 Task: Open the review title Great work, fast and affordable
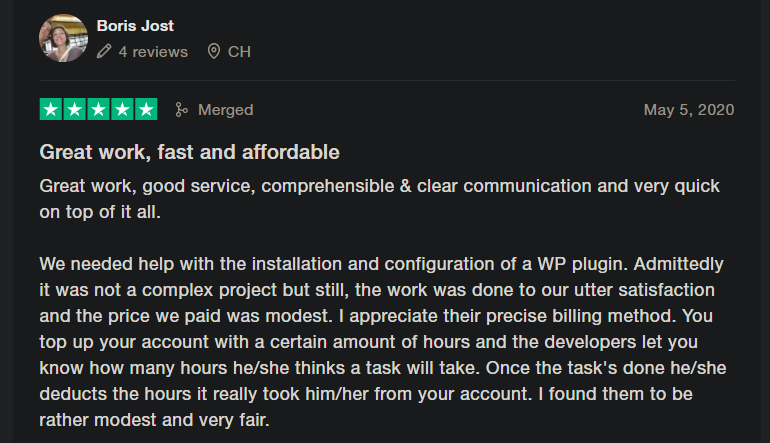190,152
